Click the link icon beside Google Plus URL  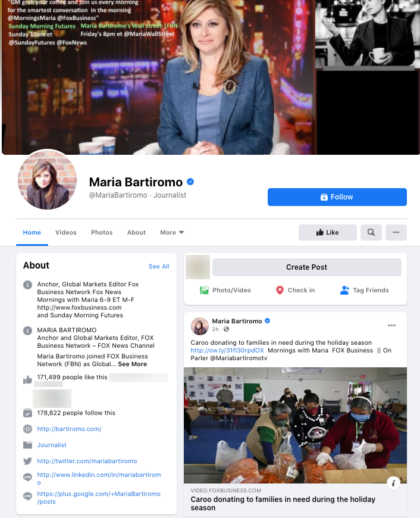click(28, 496)
